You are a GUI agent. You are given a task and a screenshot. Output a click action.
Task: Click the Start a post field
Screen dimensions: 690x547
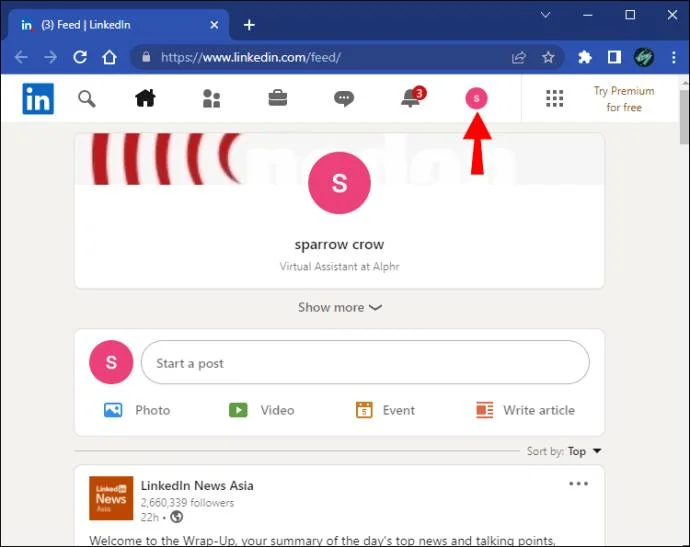tap(365, 362)
